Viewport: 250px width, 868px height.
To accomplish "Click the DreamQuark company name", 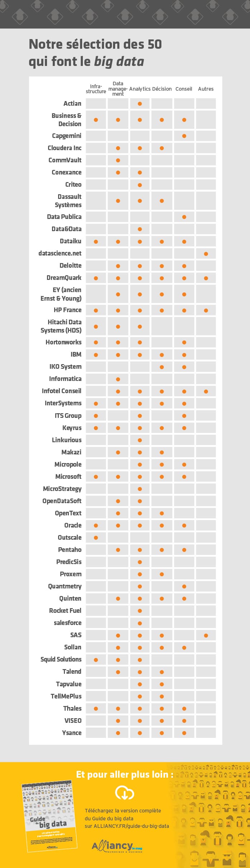I will coord(64,278).
